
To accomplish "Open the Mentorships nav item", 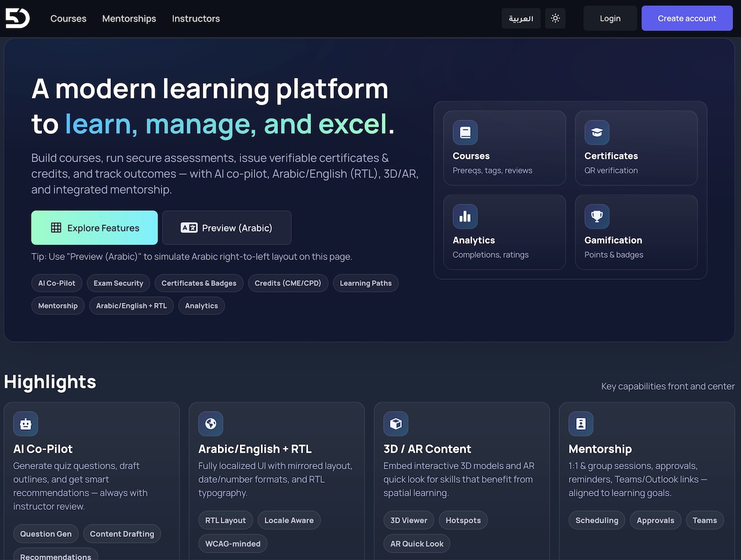I will coord(129,19).
